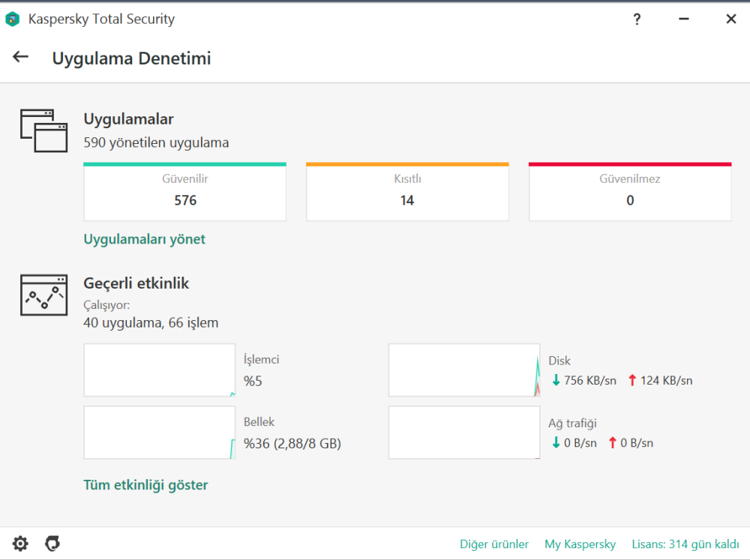Click the Çalışıyor: label
The width and height of the screenshot is (750, 560).
tap(106, 305)
